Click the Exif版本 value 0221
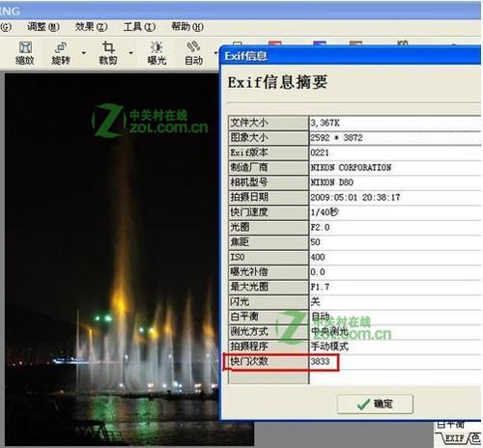Screen dimensions: 483x448 tap(320, 153)
